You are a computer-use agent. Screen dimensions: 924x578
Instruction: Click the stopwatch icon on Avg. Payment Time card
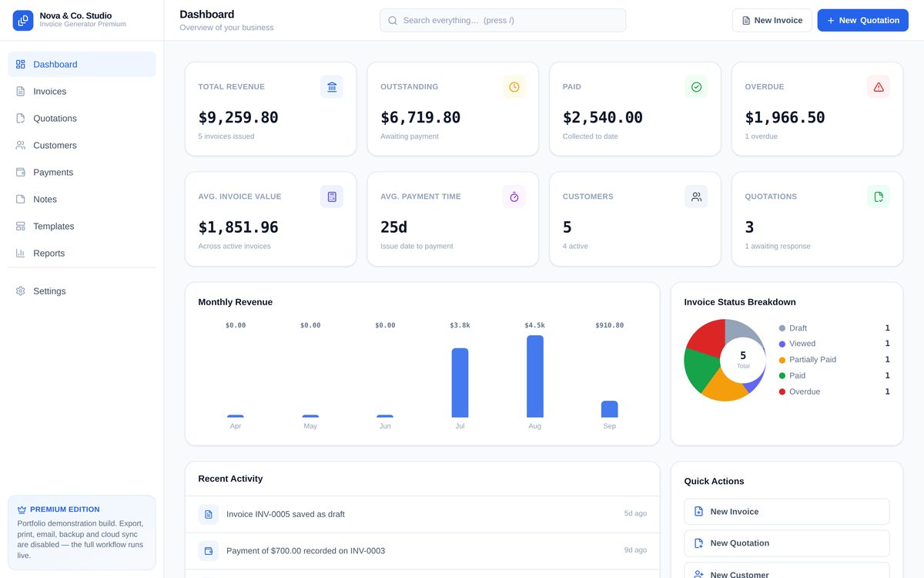pyautogui.click(x=514, y=197)
